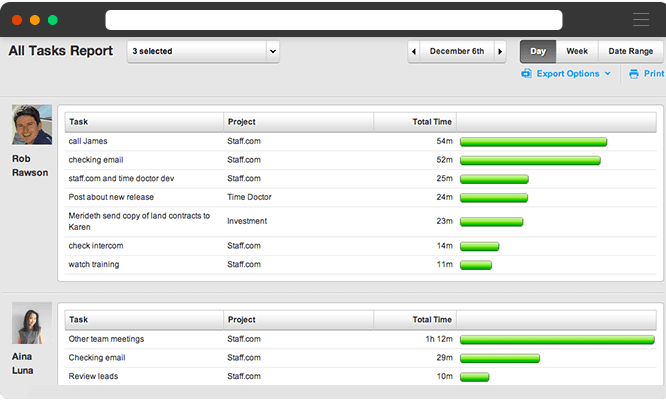
Task: Click Aina Luna's profile photo
Action: point(32,323)
